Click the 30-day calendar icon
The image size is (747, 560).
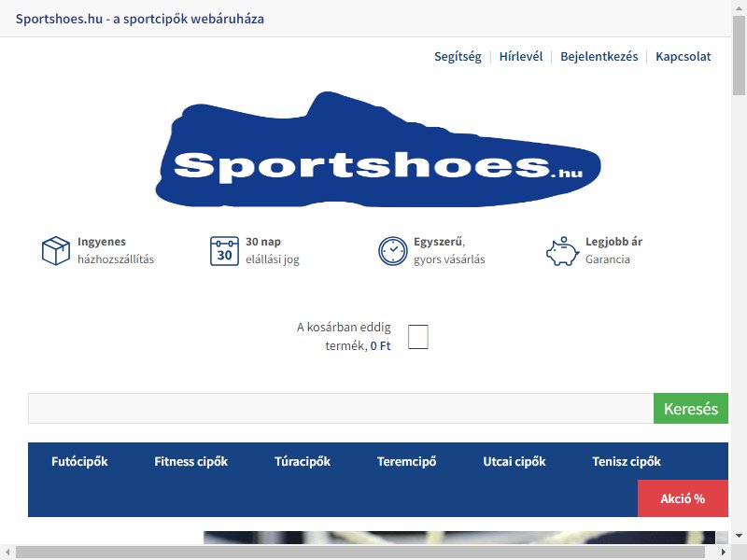point(224,250)
